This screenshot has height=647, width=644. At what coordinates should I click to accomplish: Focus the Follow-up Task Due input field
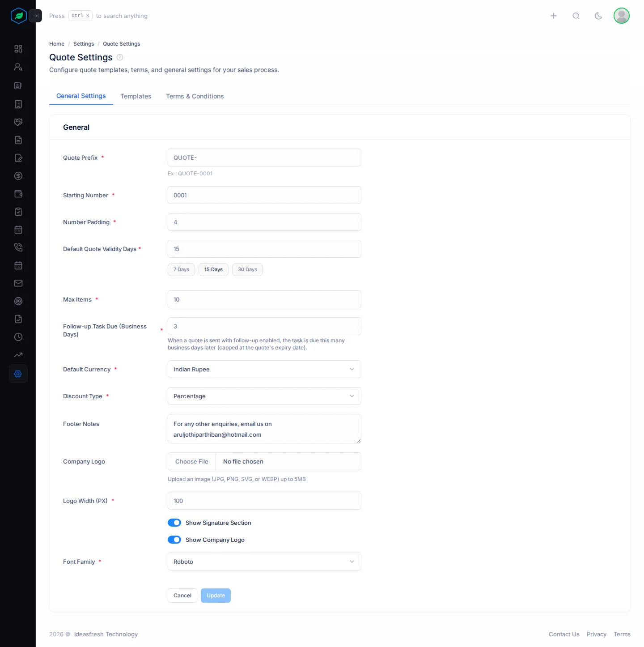[264, 326]
